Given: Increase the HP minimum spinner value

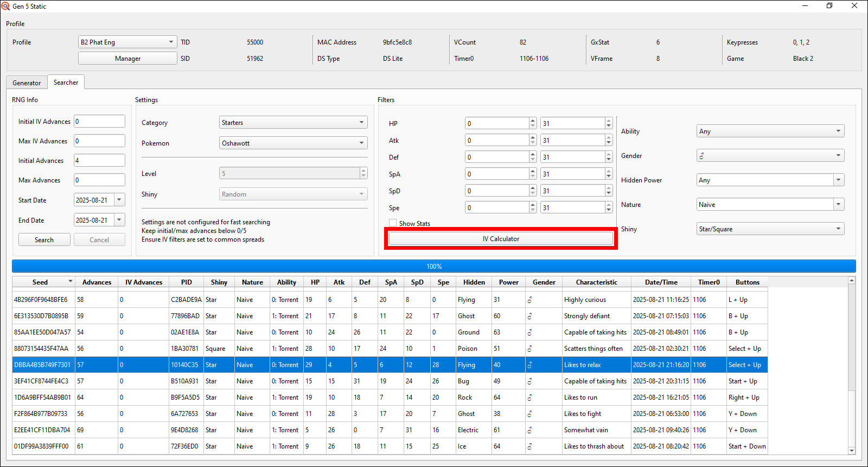Looking at the screenshot, I should (x=533, y=121).
